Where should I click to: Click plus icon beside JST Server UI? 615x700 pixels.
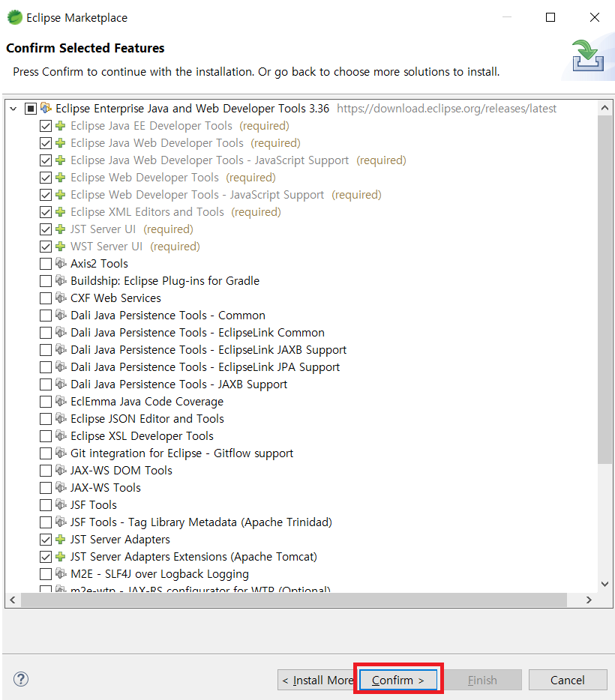click(x=60, y=229)
